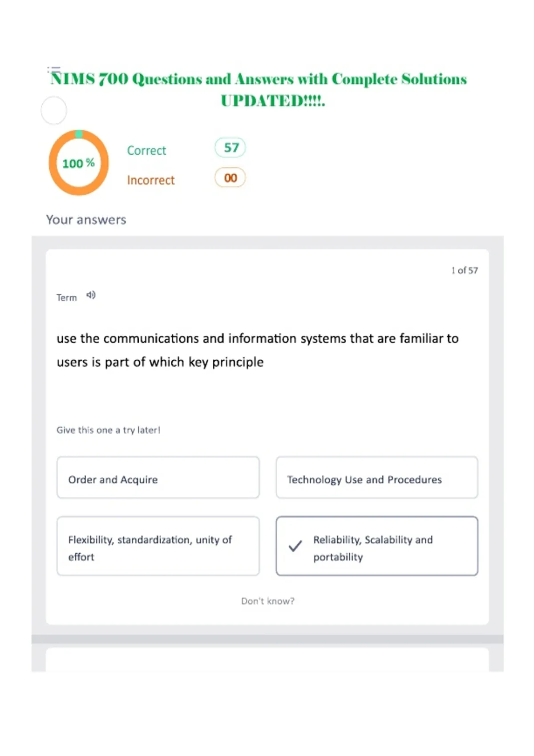The width and height of the screenshot is (534, 756).
Task: Pick Flexibility, standardization, unity of effort
Action: point(158,546)
